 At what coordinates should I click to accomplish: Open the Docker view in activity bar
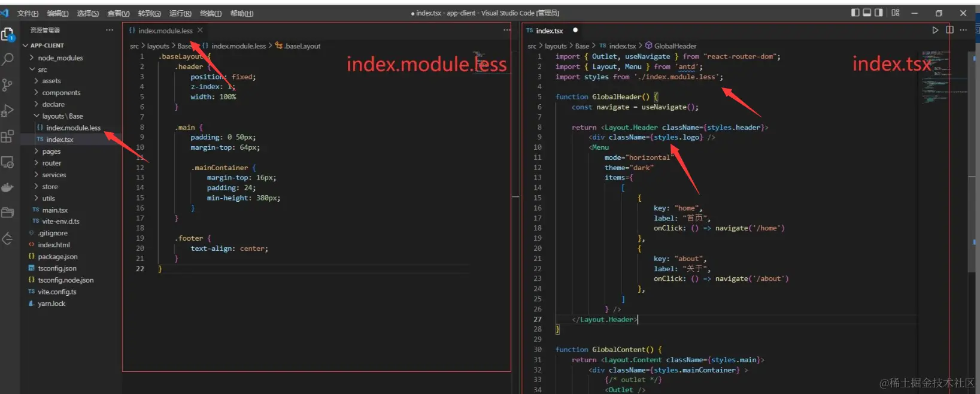coord(8,187)
